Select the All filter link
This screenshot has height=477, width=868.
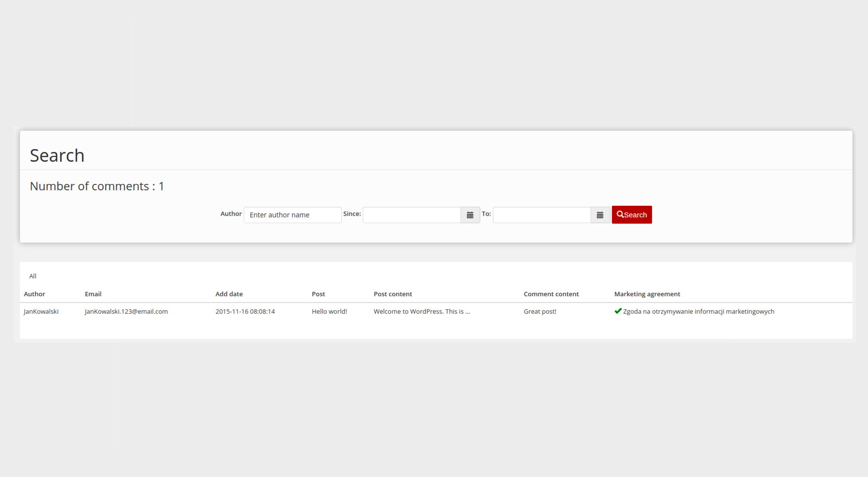33,276
